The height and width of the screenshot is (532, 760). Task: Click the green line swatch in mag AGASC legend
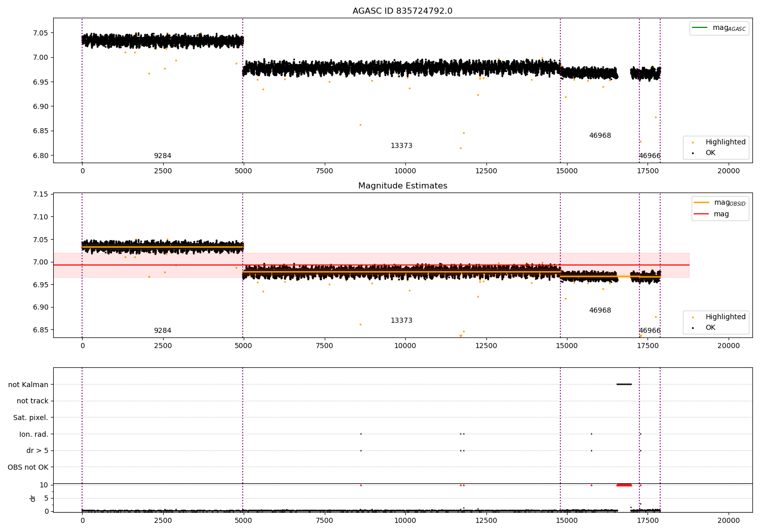click(700, 28)
